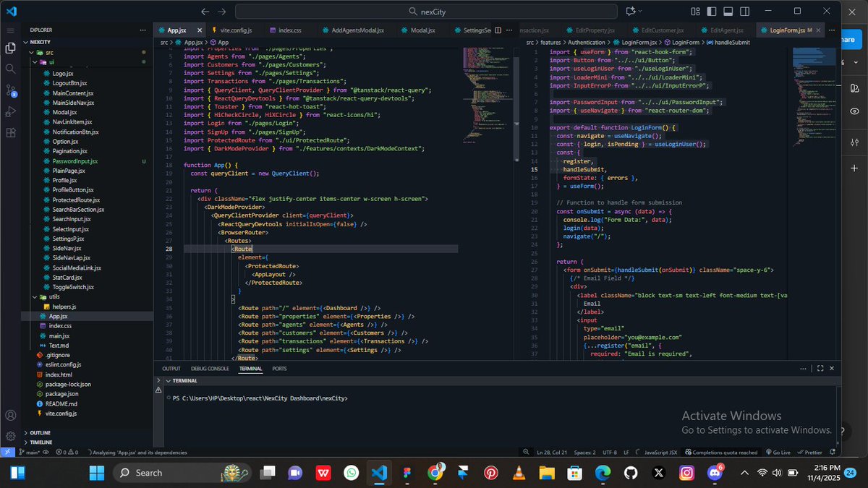The height and width of the screenshot is (488, 868).
Task: Toggle the primary side bar visibility
Action: [x=711, y=12]
